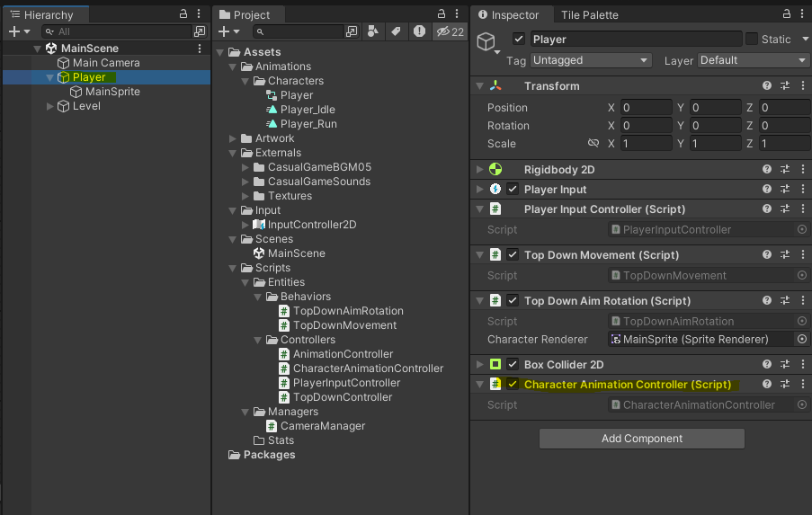812x515 pixels.
Task: Select Player_Idle animation clip
Action: tap(308, 110)
